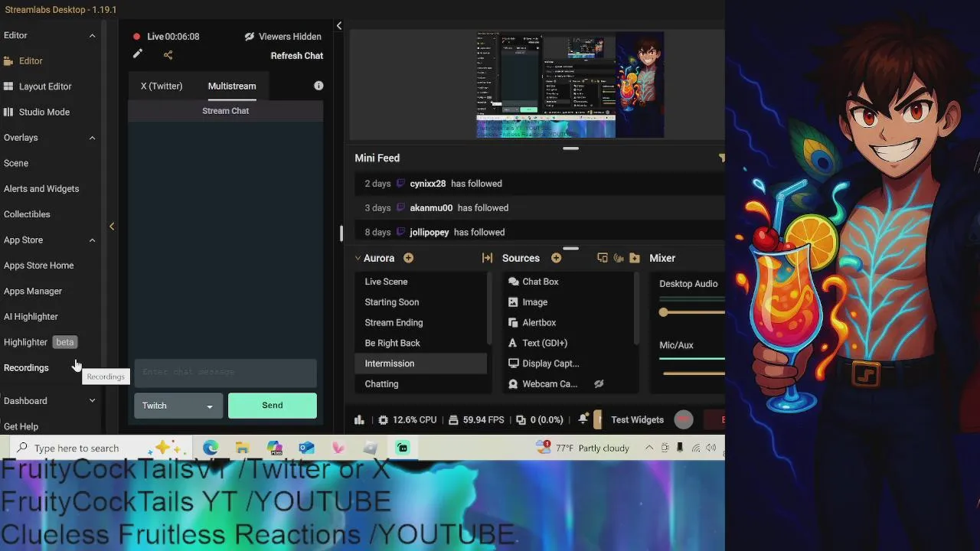980x551 pixels.
Task: Add a new source with plus icon
Action: click(556, 258)
